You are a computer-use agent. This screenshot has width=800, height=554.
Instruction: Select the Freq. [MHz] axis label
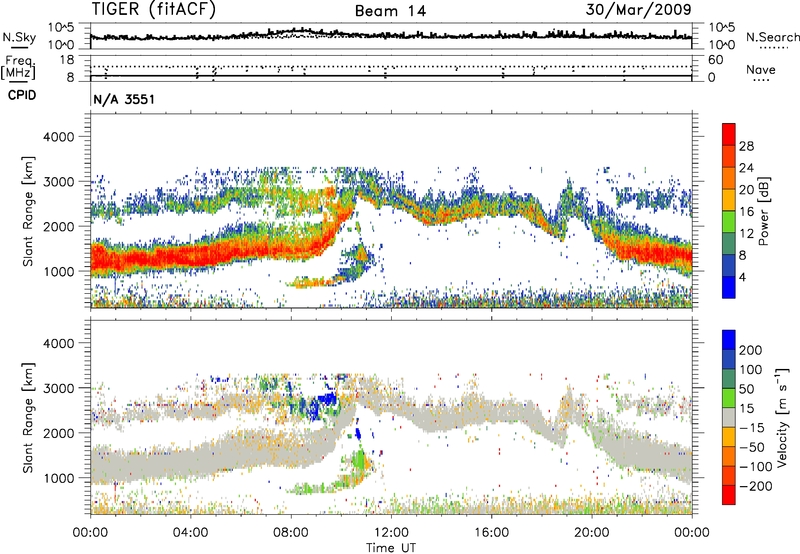pos(18,68)
